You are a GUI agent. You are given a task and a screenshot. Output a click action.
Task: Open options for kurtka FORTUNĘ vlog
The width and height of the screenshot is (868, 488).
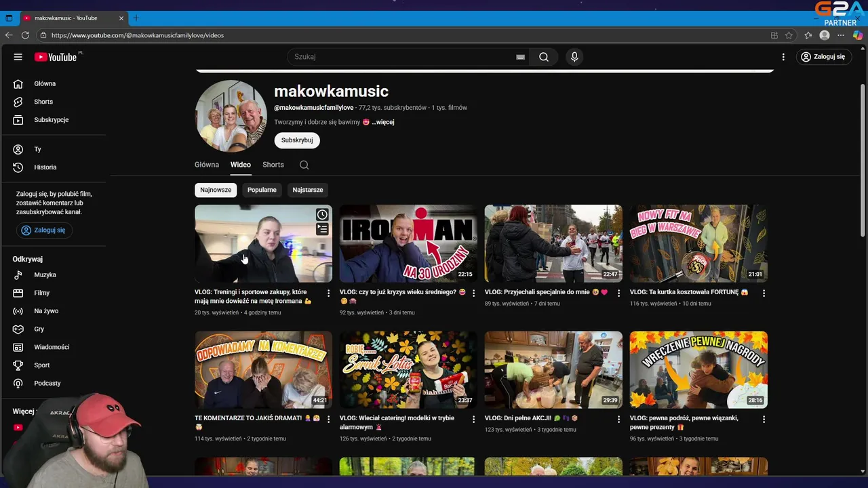764,293
